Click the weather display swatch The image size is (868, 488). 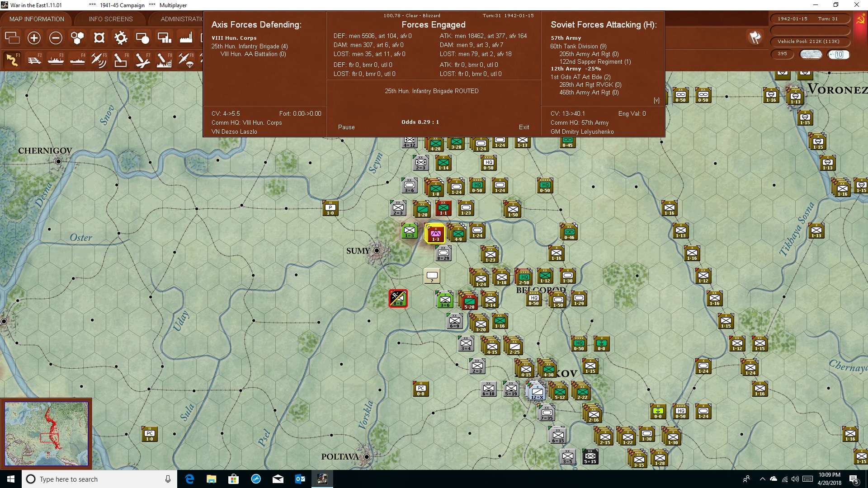(x=811, y=54)
